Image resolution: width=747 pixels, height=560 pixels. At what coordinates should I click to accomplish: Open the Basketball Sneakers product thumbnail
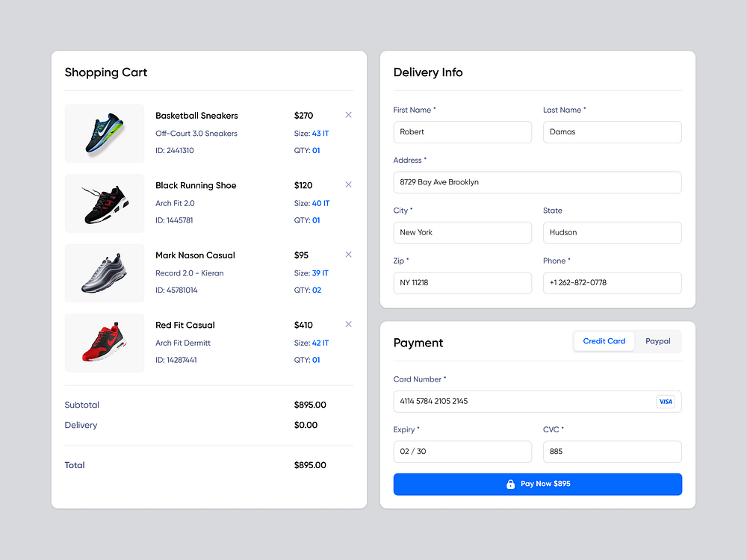pyautogui.click(x=105, y=133)
